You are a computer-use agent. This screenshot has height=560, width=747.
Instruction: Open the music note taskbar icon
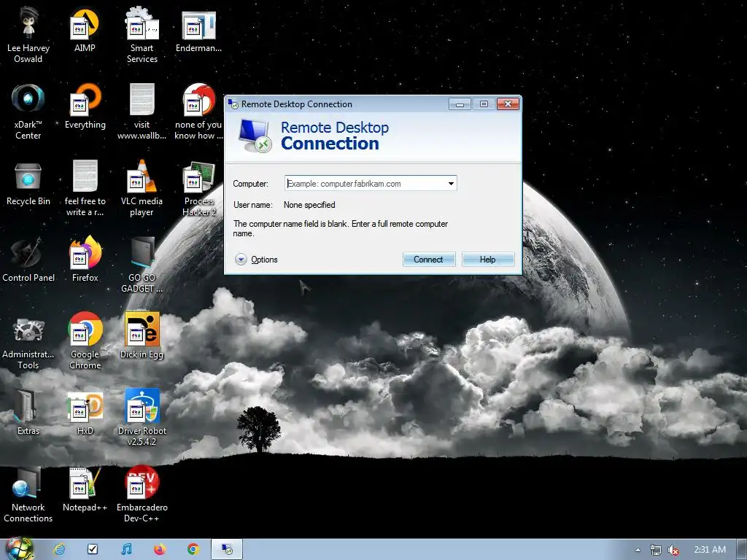pos(126,549)
